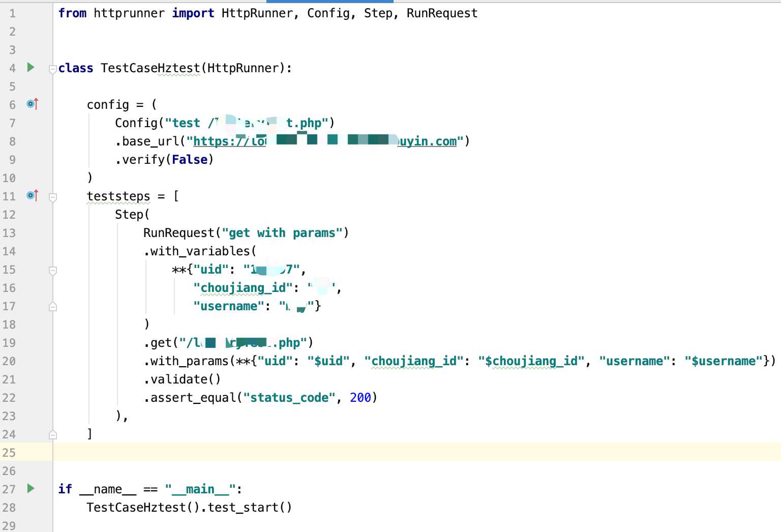
Task: Click the 'teststeps' variable name
Action: coord(118,196)
